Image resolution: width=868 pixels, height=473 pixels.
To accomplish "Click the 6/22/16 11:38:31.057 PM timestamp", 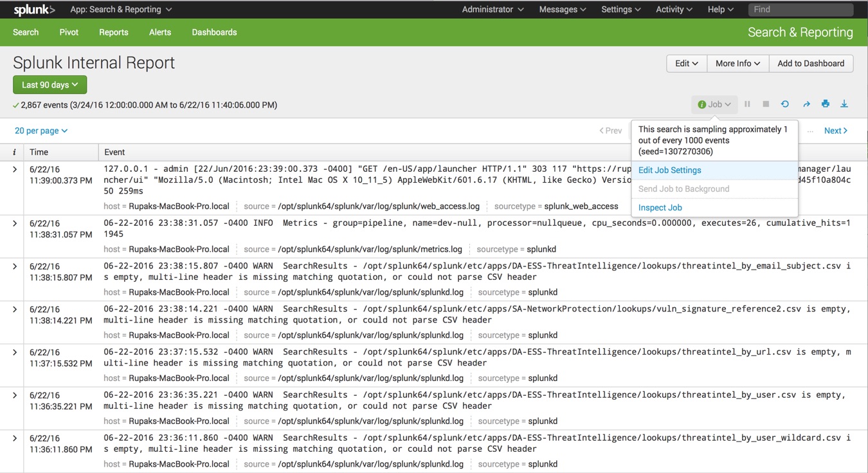I will coord(60,229).
